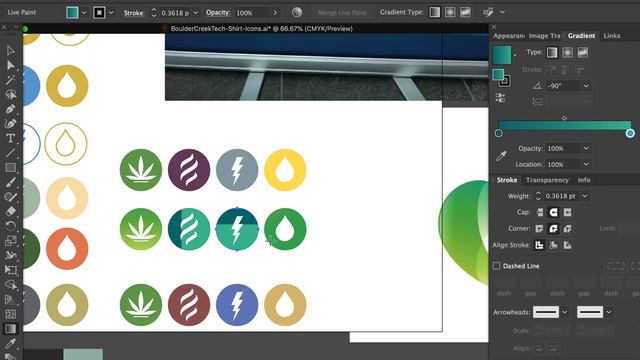Pick the Eyedropper tool in toolbar
The image size is (640, 360).
coord(11,343)
